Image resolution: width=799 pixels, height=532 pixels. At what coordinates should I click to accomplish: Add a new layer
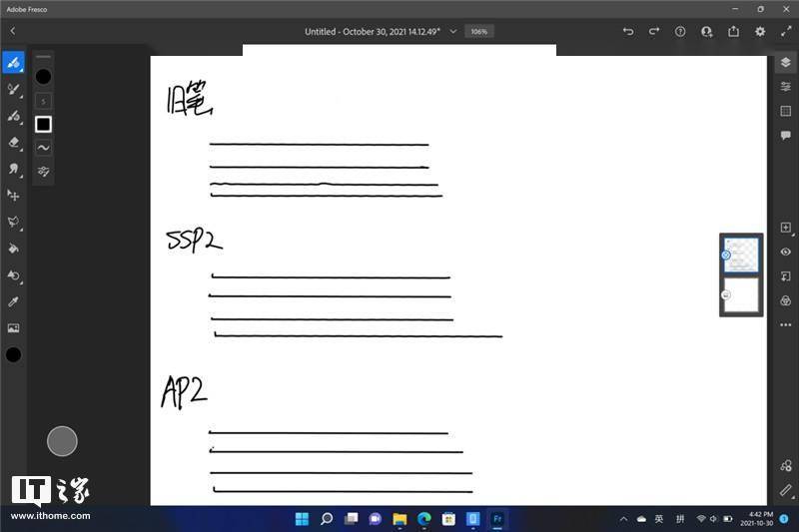pos(785,227)
